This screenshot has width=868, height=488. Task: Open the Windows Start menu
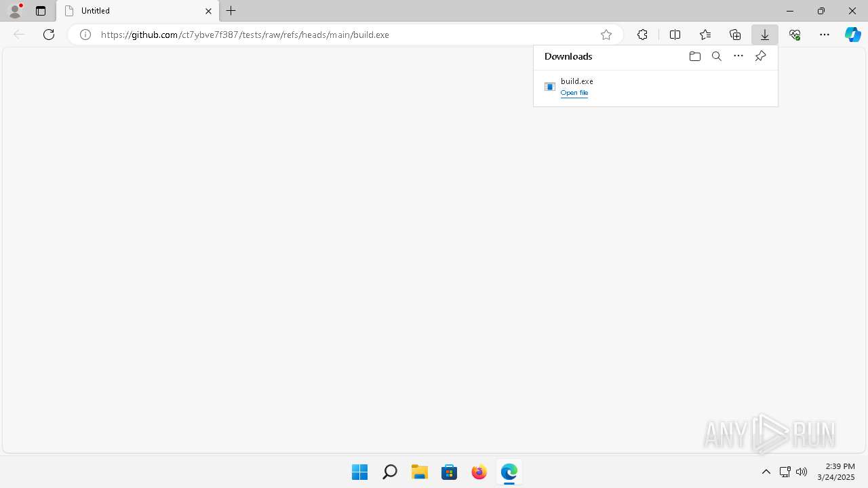[x=359, y=472]
